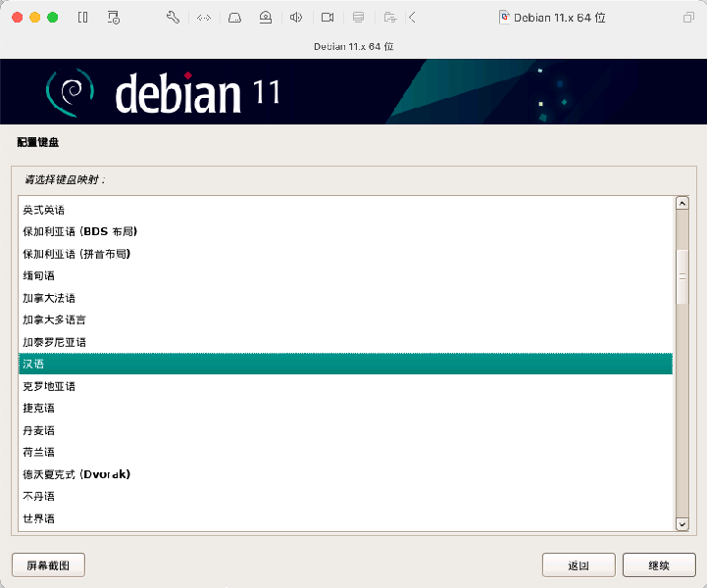Select 加泰罗尼亚语 keyboard layout

click(x=345, y=342)
